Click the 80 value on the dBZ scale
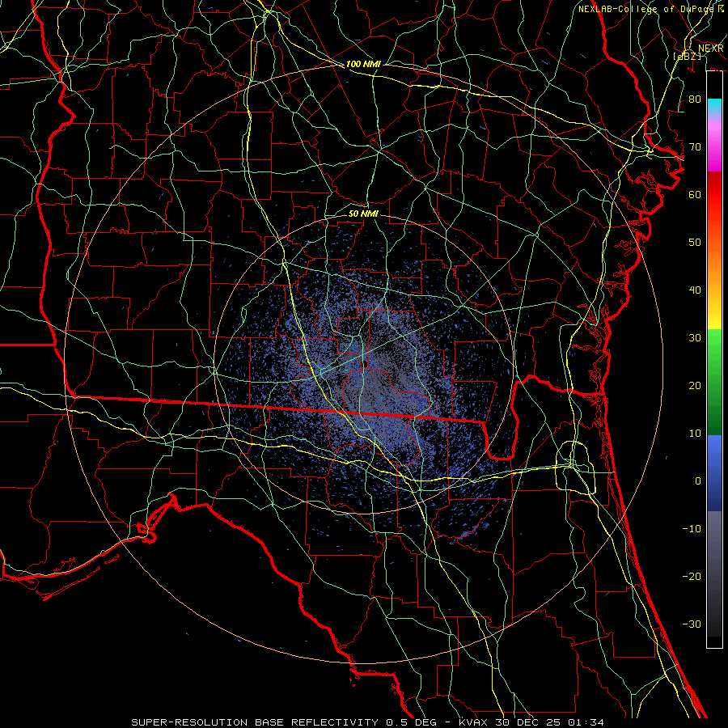The height and width of the screenshot is (728, 728). click(695, 99)
